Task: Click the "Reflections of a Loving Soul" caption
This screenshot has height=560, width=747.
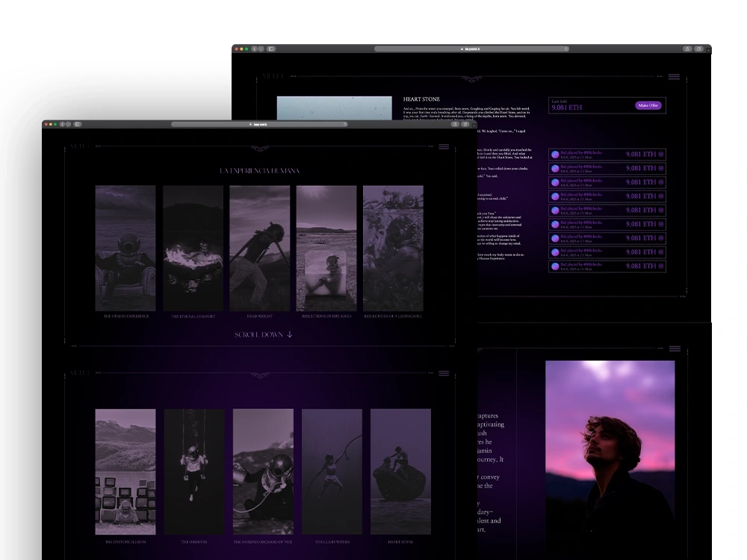Action: click(393, 316)
